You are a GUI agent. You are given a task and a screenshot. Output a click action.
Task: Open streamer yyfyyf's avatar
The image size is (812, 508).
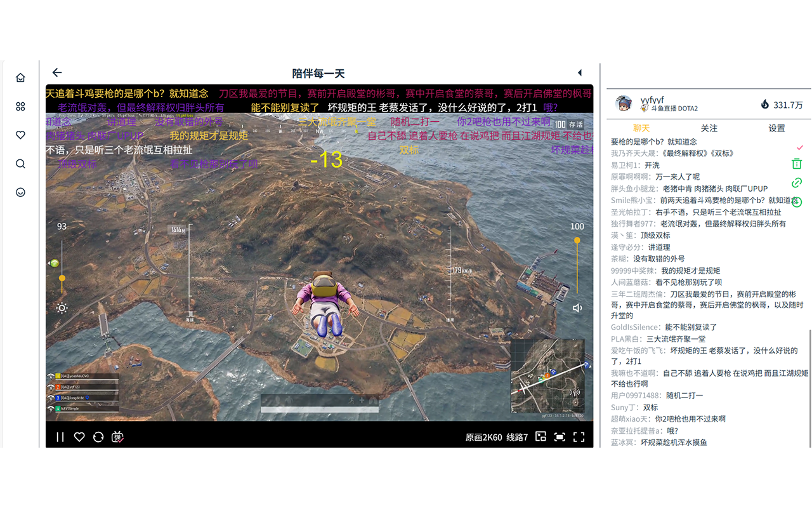click(x=624, y=104)
